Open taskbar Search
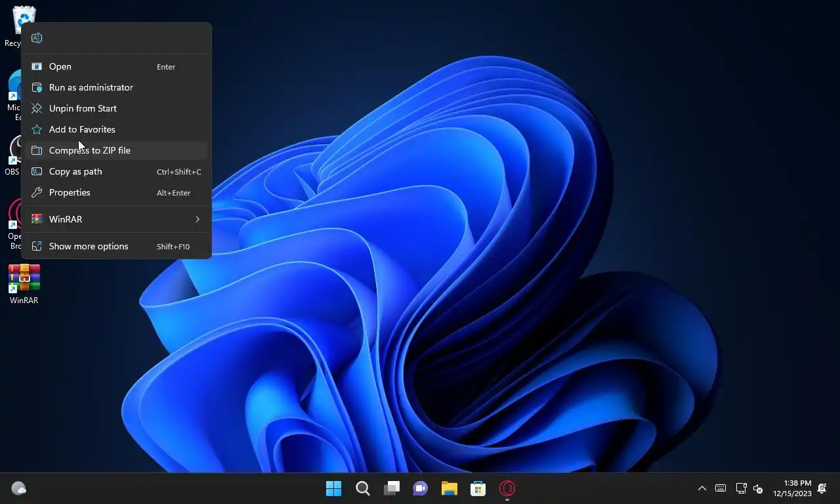Image resolution: width=840 pixels, height=504 pixels. (363, 488)
